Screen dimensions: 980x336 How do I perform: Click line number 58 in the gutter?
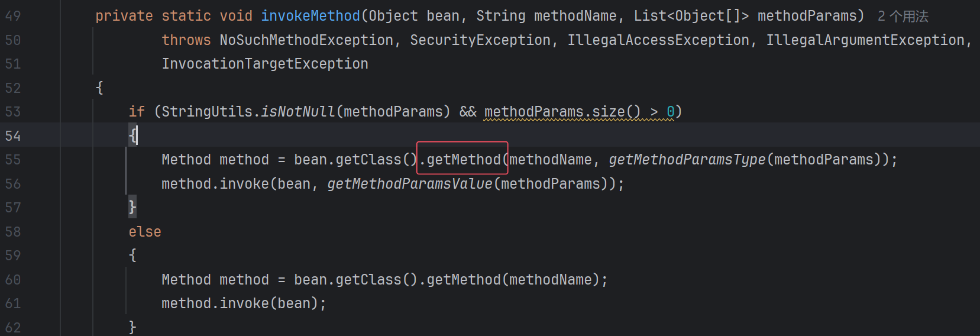(x=13, y=232)
